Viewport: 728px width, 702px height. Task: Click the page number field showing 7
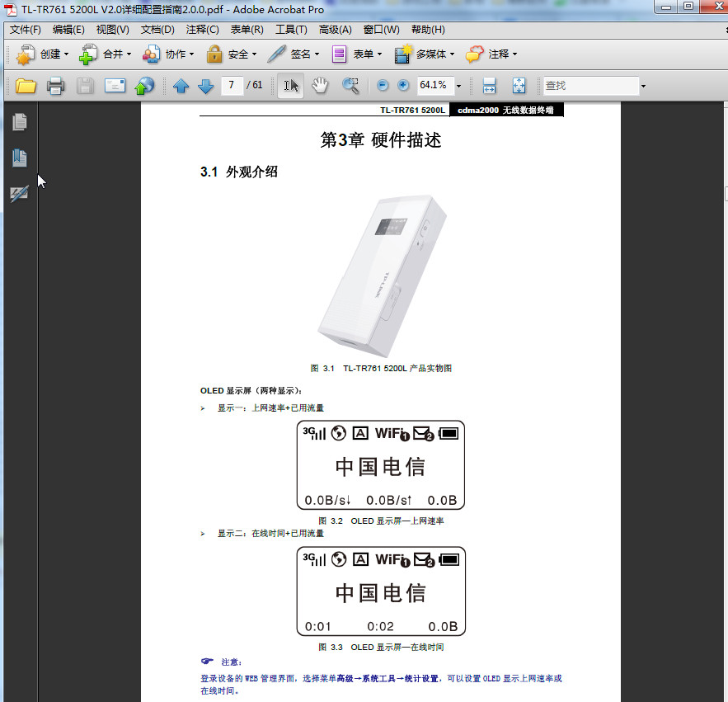pyautogui.click(x=232, y=85)
